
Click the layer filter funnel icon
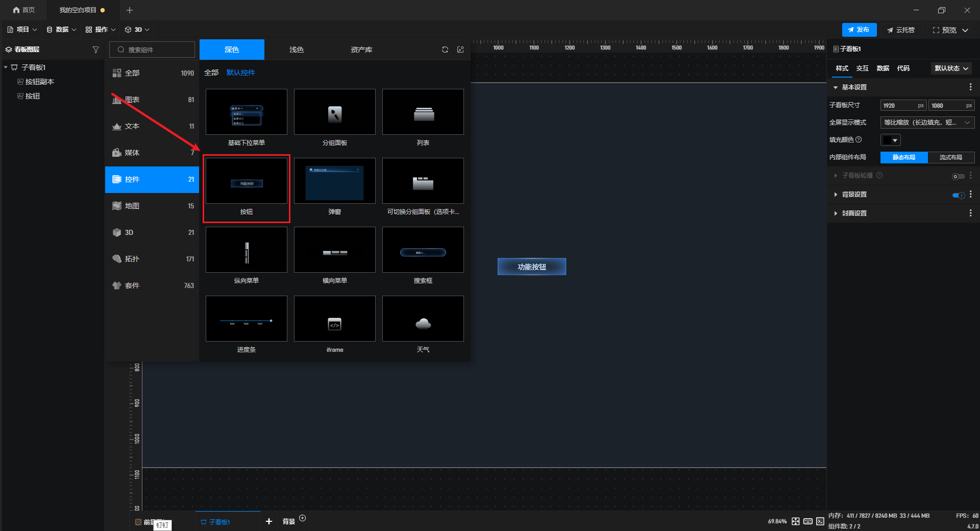click(x=95, y=50)
